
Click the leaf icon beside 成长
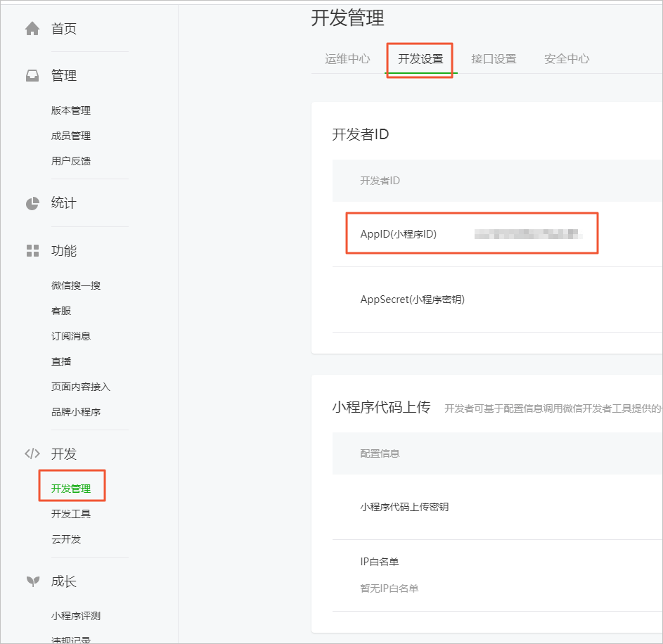(x=32, y=581)
